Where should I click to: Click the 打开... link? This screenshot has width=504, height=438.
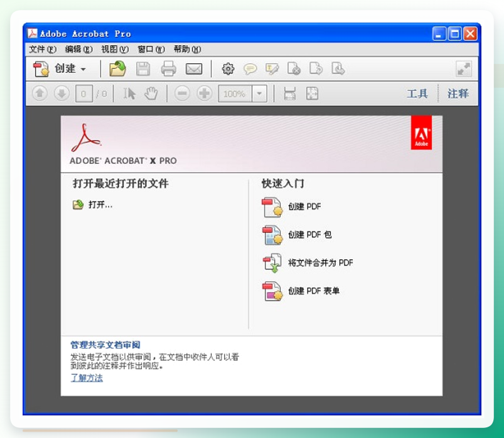coord(100,205)
